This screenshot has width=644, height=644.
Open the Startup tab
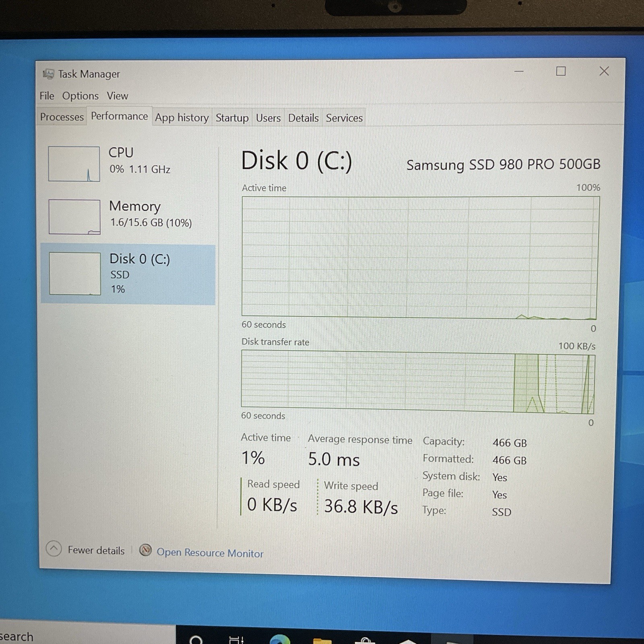pos(232,118)
